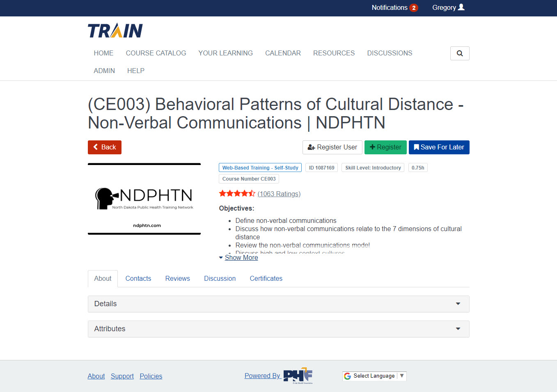Image resolution: width=557 pixels, height=392 pixels.
Task: Go to HOME in navigation
Action: point(103,53)
